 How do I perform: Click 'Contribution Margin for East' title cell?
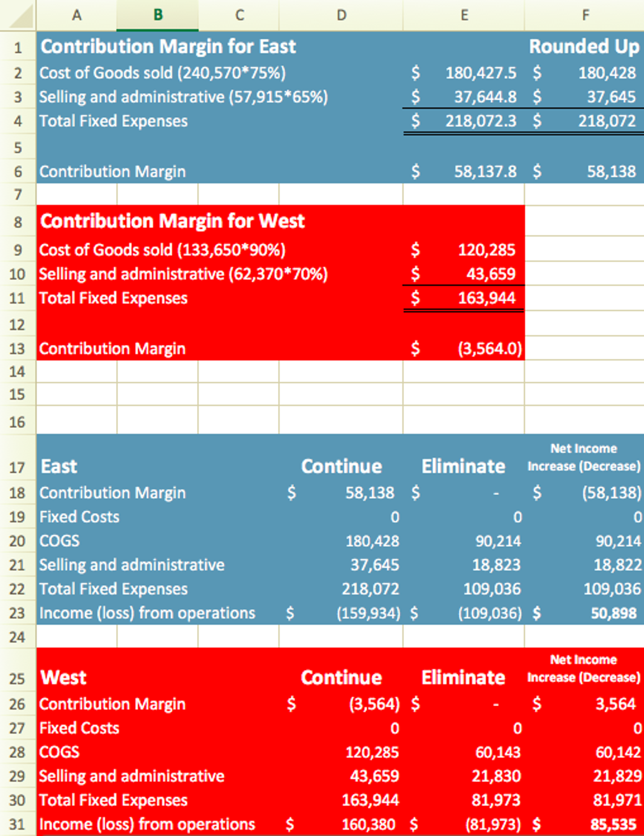[x=168, y=47]
